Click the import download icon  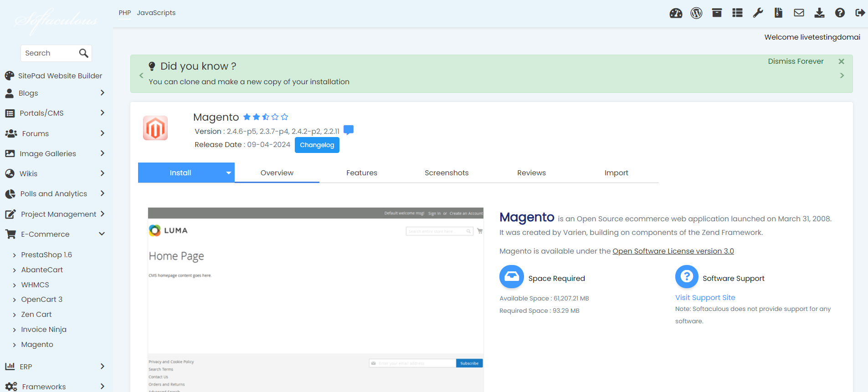819,13
